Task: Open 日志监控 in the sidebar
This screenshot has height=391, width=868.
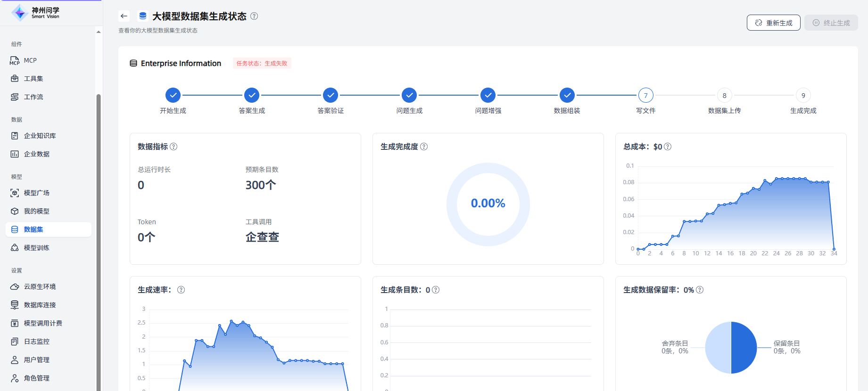Action: 36,342
